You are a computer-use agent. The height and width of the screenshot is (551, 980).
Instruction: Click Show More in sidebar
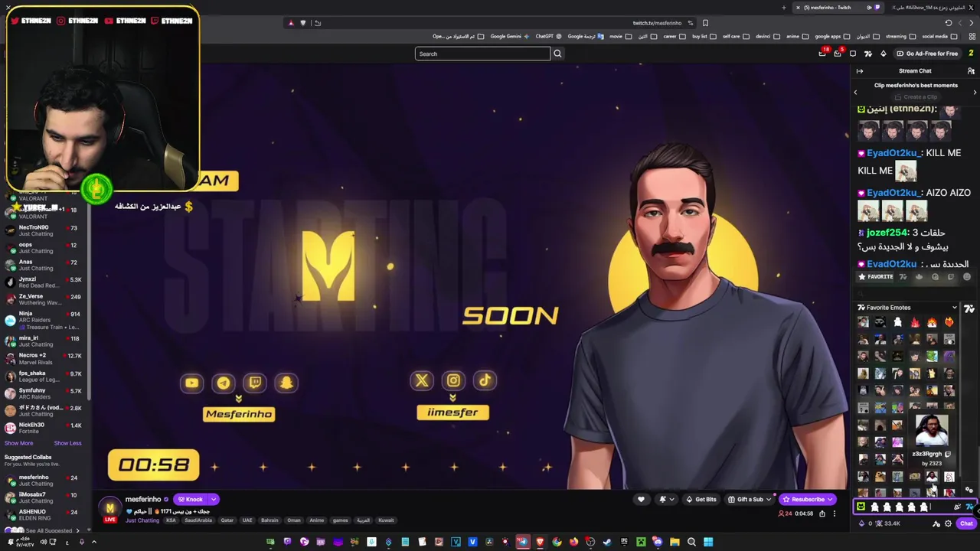[x=18, y=443]
